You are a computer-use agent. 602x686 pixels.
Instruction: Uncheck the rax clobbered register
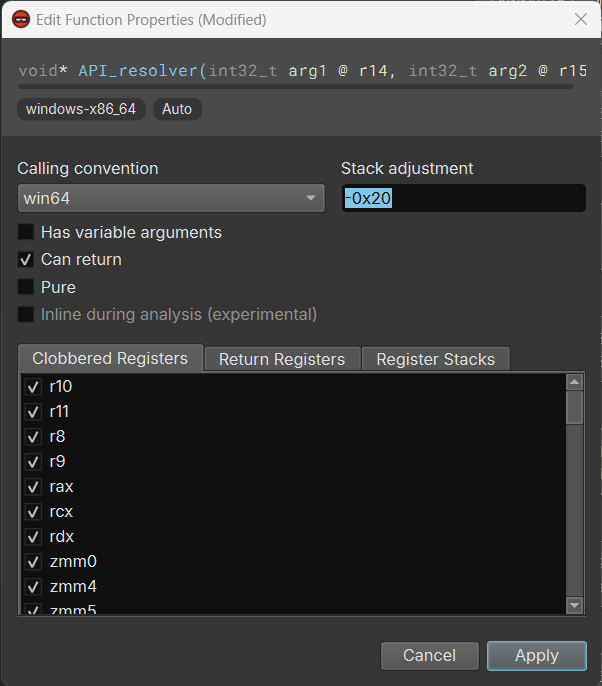pos(33,486)
